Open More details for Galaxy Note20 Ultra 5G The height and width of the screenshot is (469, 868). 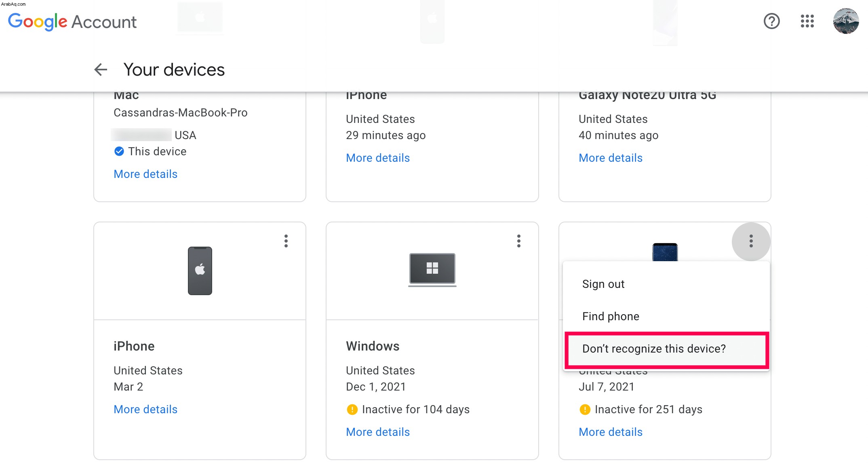tap(611, 158)
